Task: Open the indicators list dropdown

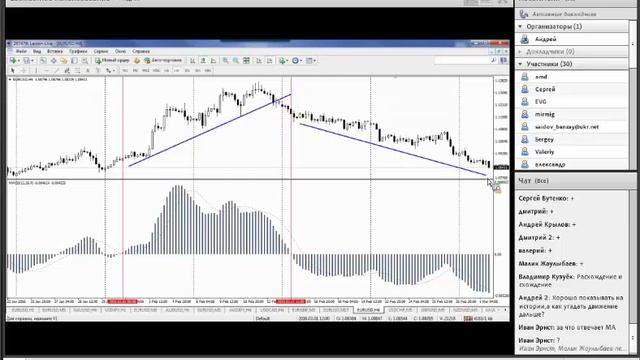Action: (284, 61)
